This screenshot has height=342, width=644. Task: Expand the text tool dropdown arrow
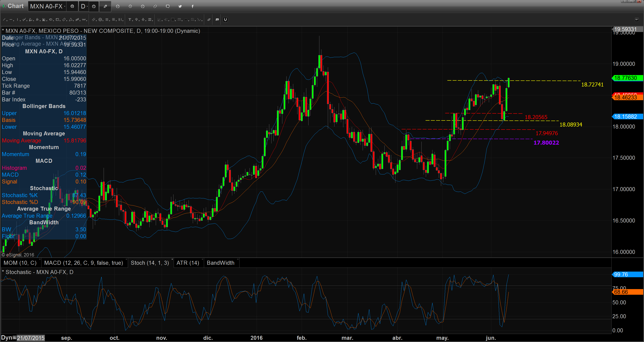pos(133,21)
